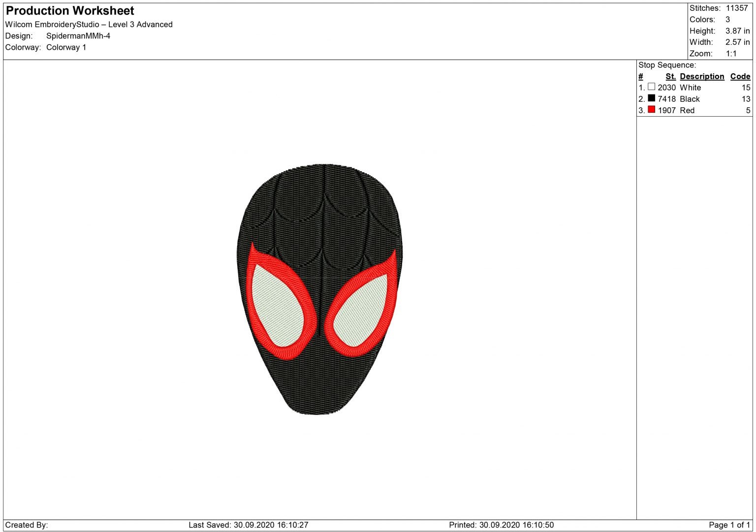The height and width of the screenshot is (532, 756).
Task: Click the Production Worksheet title
Action: 70,11
